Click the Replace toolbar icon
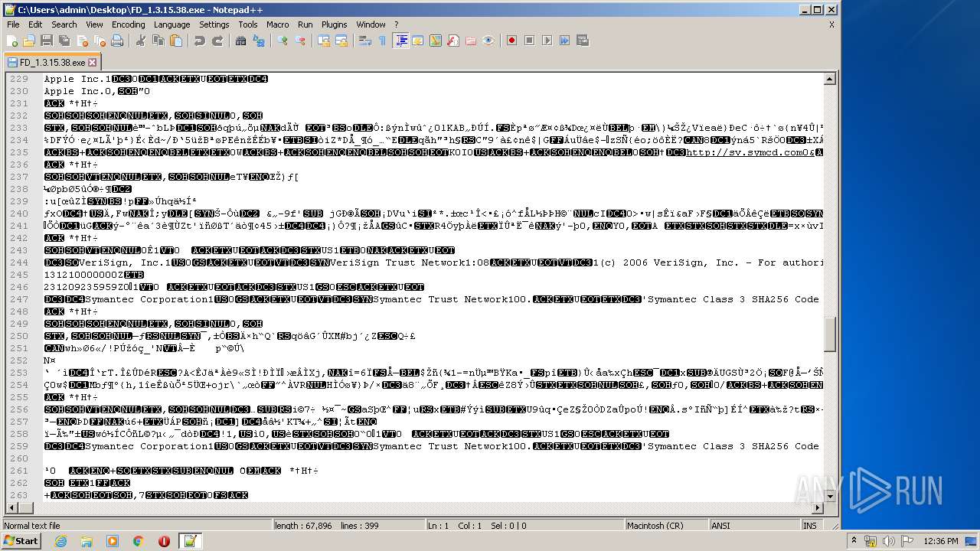The width and height of the screenshot is (980, 551). (257, 41)
